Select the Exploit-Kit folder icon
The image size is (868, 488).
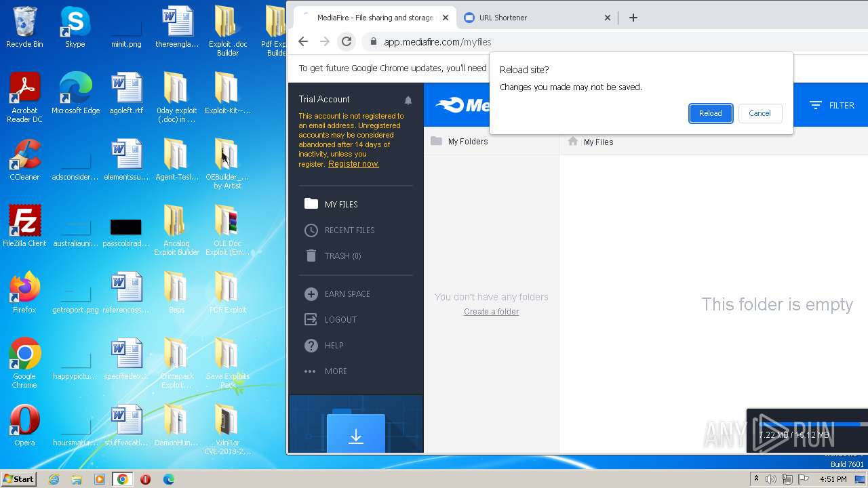228,94
